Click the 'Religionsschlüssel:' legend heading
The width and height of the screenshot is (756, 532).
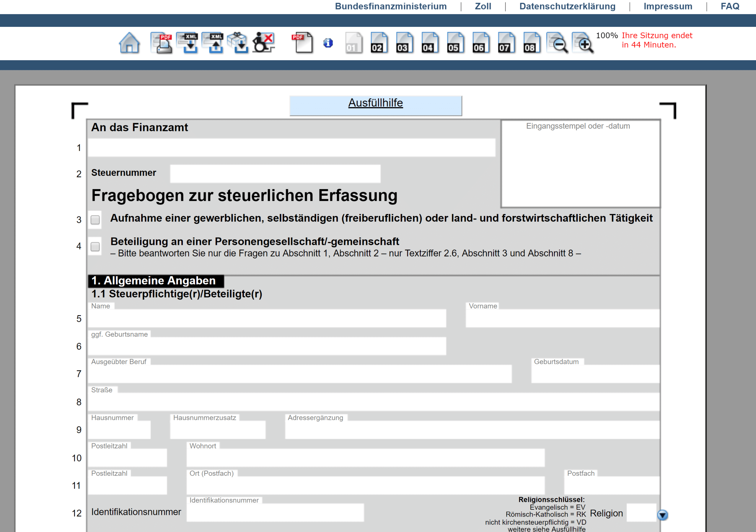[x=552, y=500]
